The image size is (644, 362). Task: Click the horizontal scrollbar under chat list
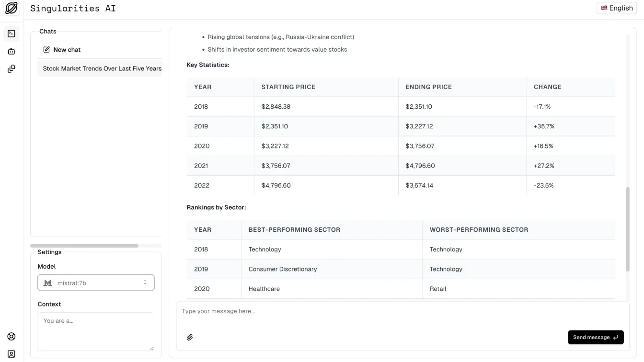[84, 246]
